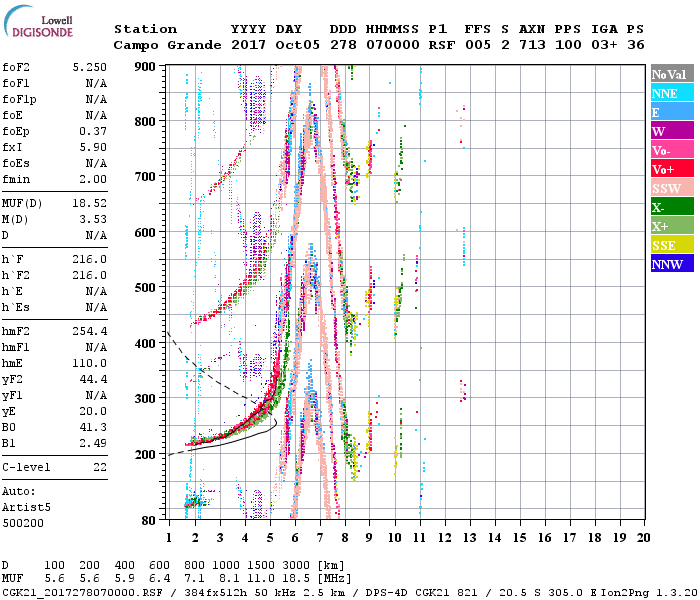Click the FFS value 005 in header
This screenshot has width=700, height=600.
click(x=478, y=45)
